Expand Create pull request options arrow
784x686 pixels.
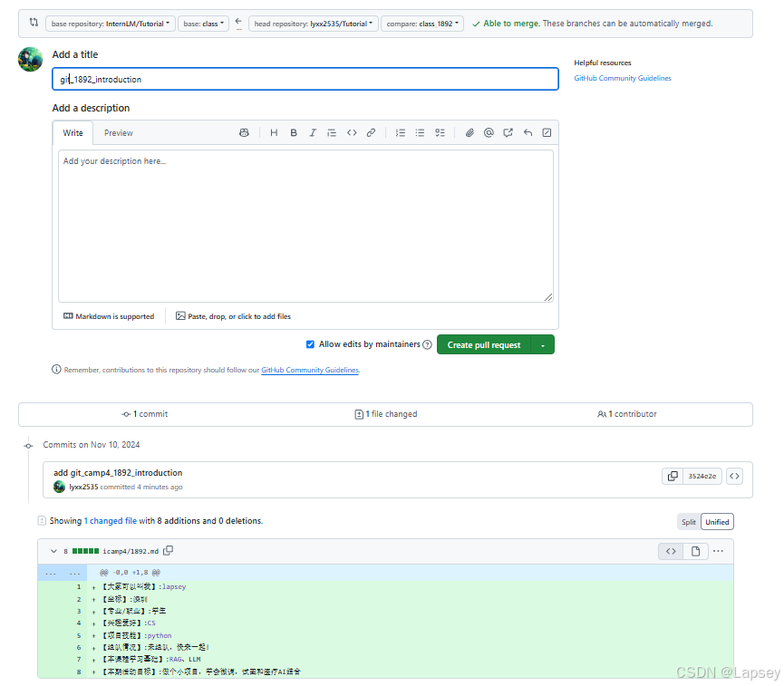pos(543,345)
